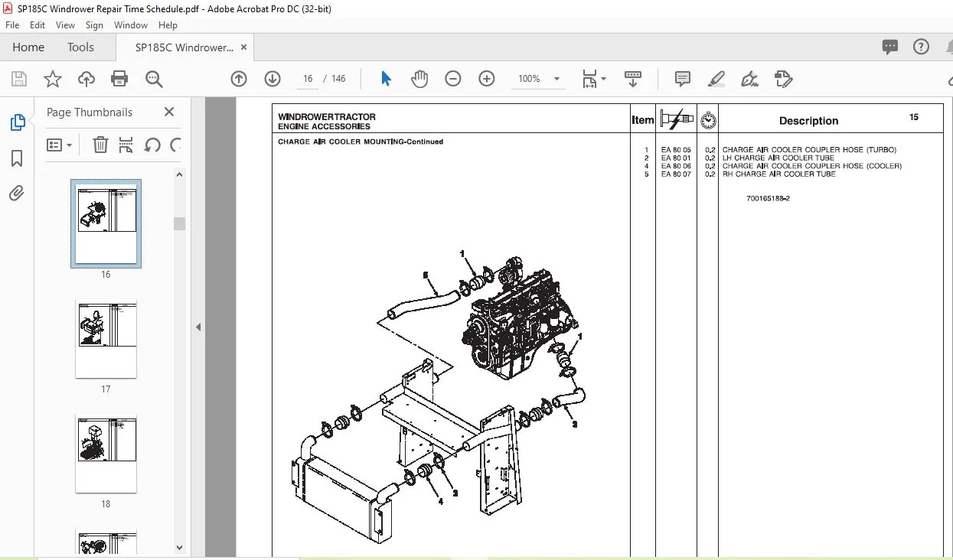Go to next page arrow
Viewport: 953px width, 560px height.
point(273,79)
